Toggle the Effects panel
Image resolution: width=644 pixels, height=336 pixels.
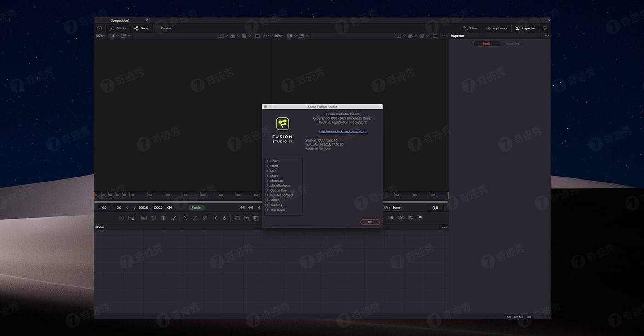pyautogui.click(x=118, y=28)
